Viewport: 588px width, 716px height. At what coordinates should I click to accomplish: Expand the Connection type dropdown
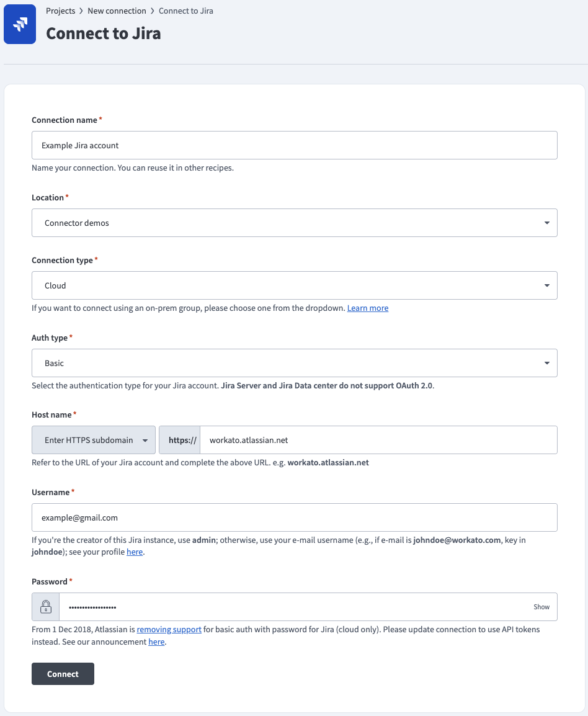[294, 285]
